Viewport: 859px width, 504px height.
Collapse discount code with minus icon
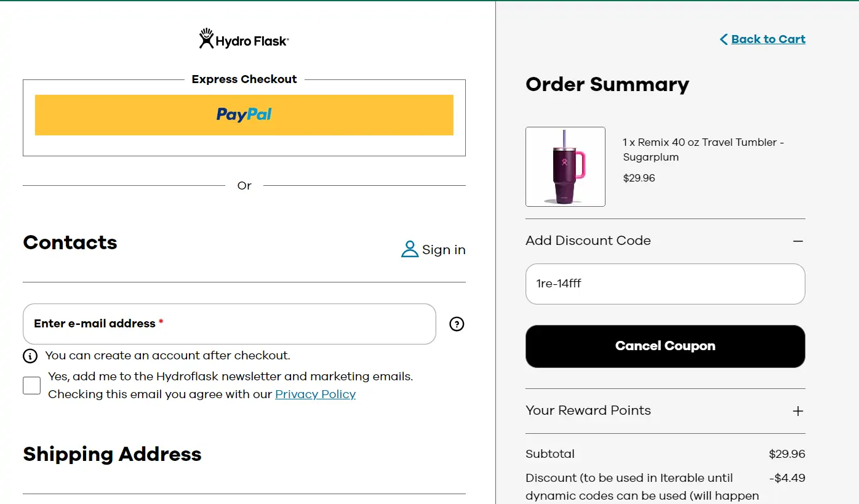798,241
